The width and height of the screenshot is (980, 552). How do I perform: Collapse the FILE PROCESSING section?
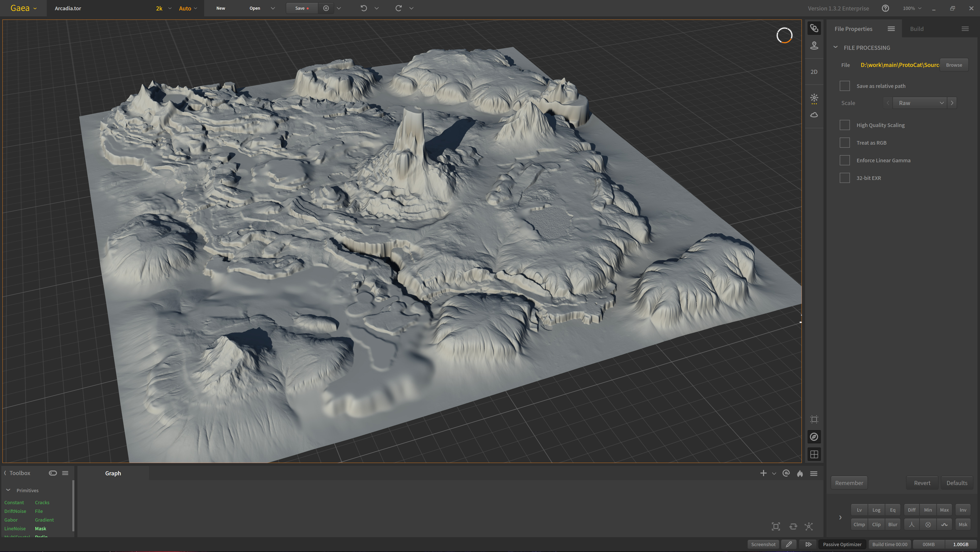pyautogui.click(x=835, y=48)
